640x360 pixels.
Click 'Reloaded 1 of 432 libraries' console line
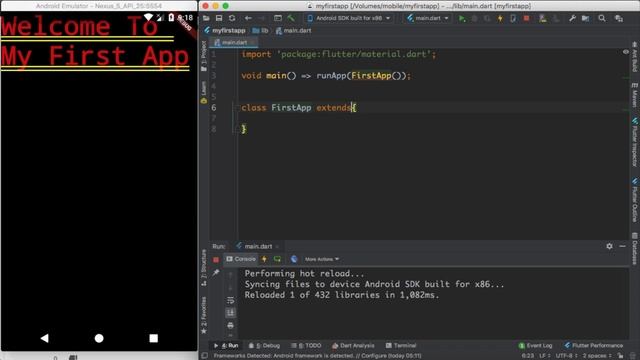click(342, 295)
